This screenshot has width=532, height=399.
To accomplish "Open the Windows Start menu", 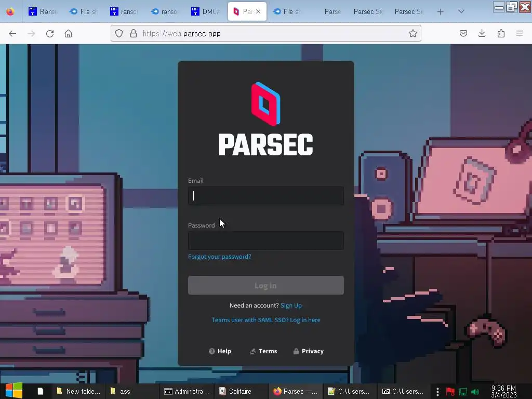I will 14,391.
